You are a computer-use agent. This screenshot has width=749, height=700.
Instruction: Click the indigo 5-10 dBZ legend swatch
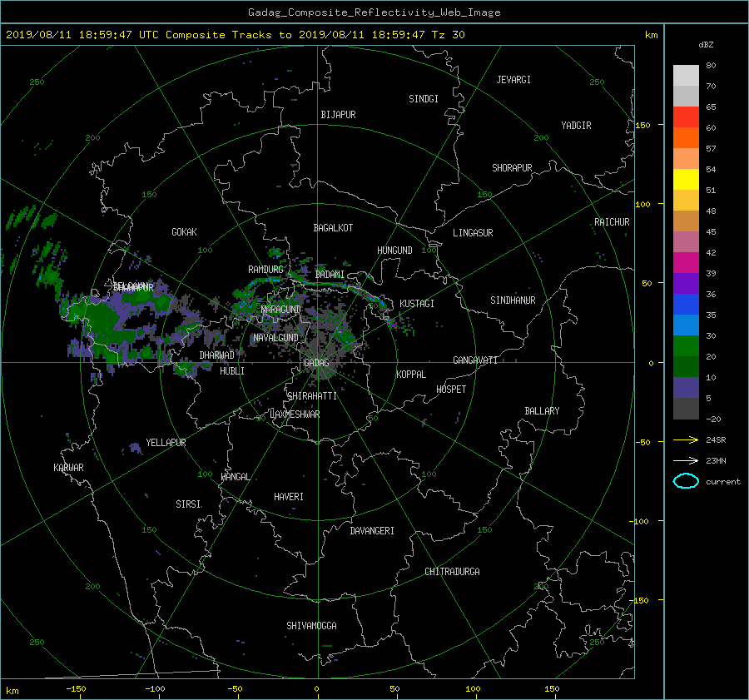coord(686,388)
